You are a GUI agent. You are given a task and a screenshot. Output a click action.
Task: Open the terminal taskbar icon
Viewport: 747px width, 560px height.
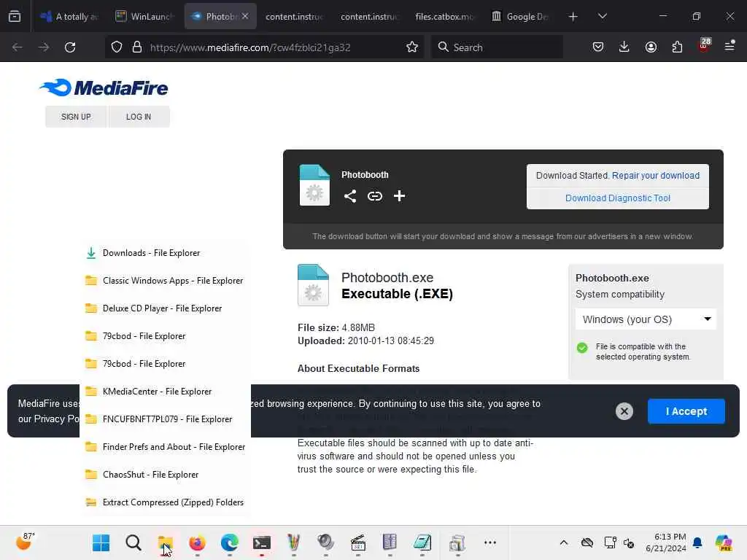click(262, 542)
